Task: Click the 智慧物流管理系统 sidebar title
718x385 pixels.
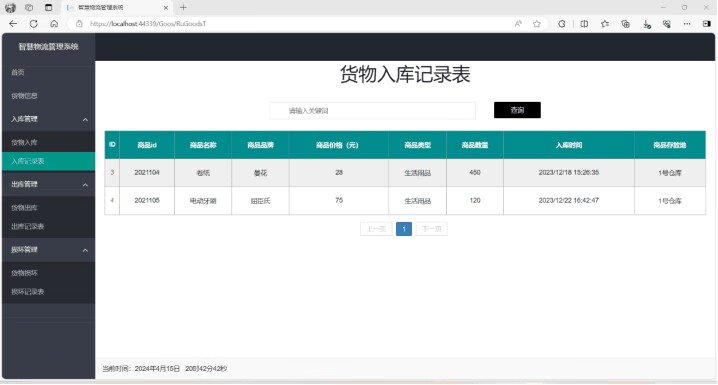Action: (x=49, y=47)
